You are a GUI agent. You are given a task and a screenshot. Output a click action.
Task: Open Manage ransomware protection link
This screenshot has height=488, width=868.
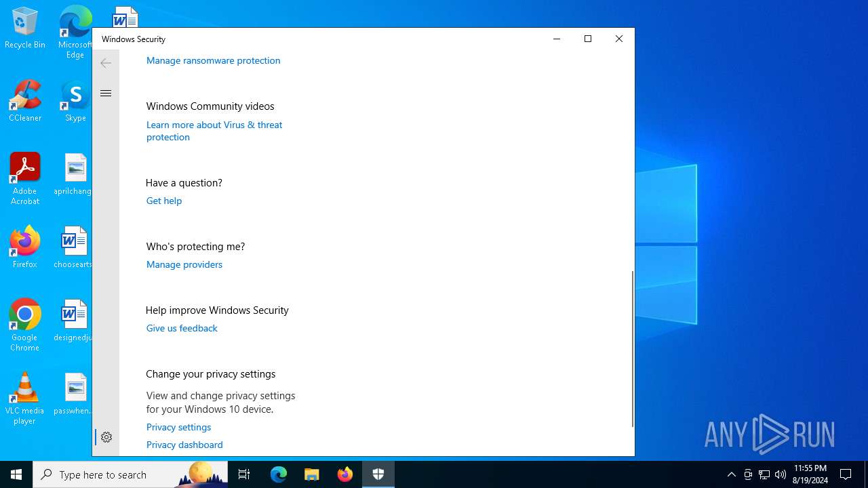coord(213,60)
